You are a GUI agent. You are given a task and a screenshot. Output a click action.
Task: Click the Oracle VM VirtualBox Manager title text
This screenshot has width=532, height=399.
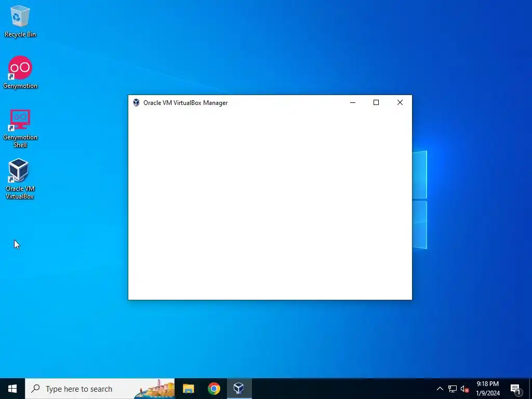(x=185, y=103)
